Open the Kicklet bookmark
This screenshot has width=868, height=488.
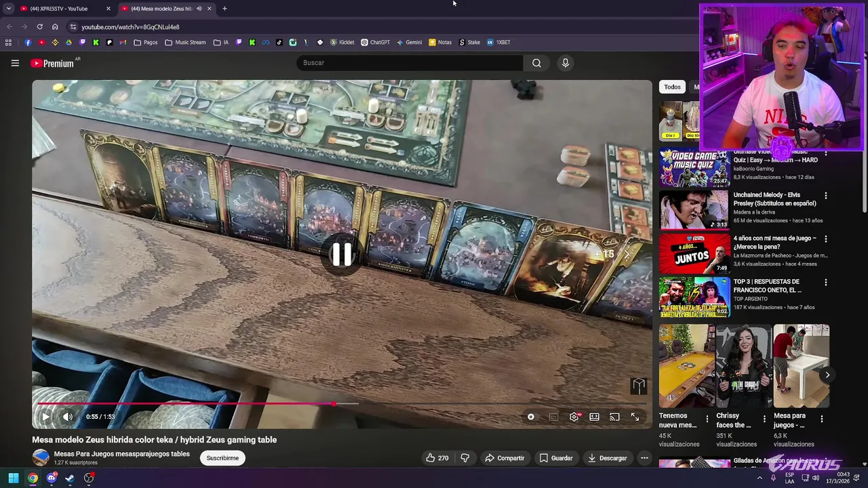[342, 42]
